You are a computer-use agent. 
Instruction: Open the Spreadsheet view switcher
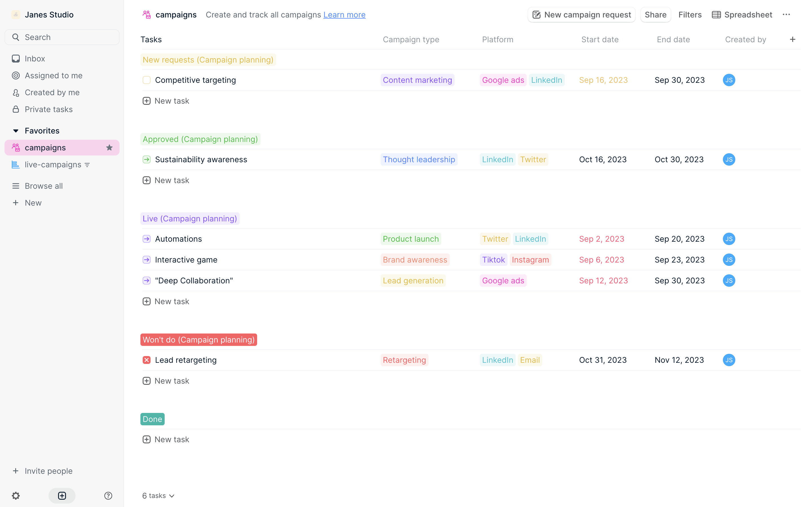(742, 15)
